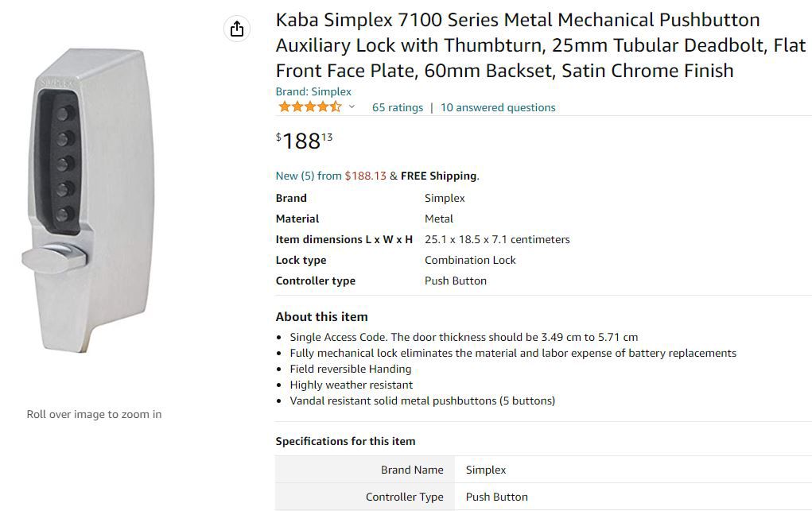The width and height of the screenshot is (812, 511).
Task: Click the 'About this item' heading
Action: coord(321,316)
